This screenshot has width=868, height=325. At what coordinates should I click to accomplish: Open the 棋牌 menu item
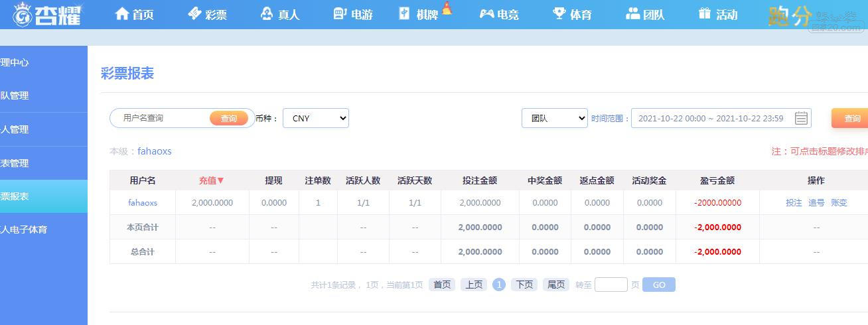point(427,15)
